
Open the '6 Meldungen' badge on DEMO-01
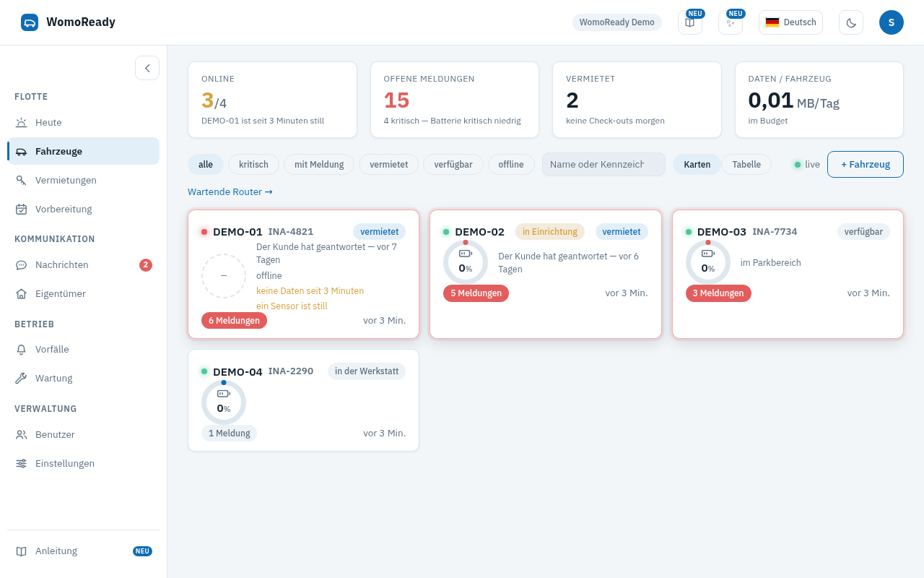(x=234, y=321)
